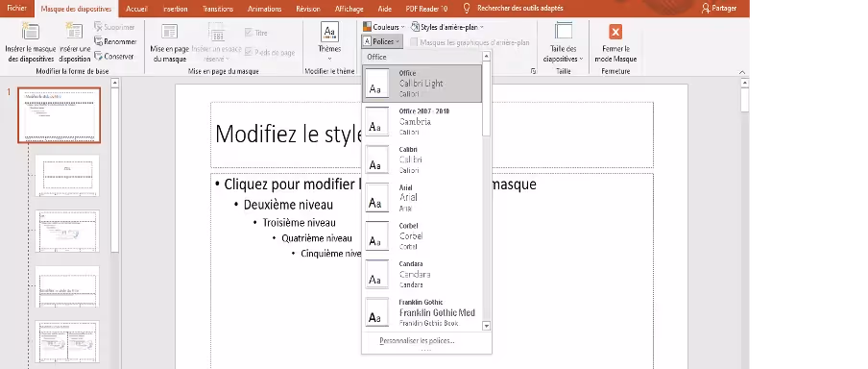Select the Corbel font theme
Image resolution: width=868 pixels, height=369 pixels.
[422, 236]
